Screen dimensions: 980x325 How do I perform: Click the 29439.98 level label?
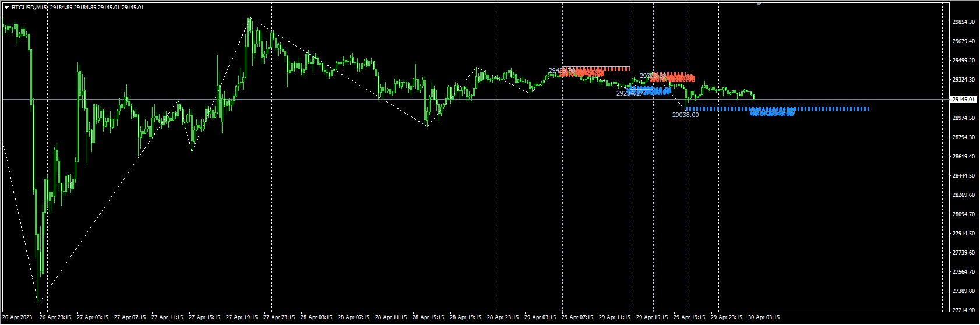[x=560, y=71]
